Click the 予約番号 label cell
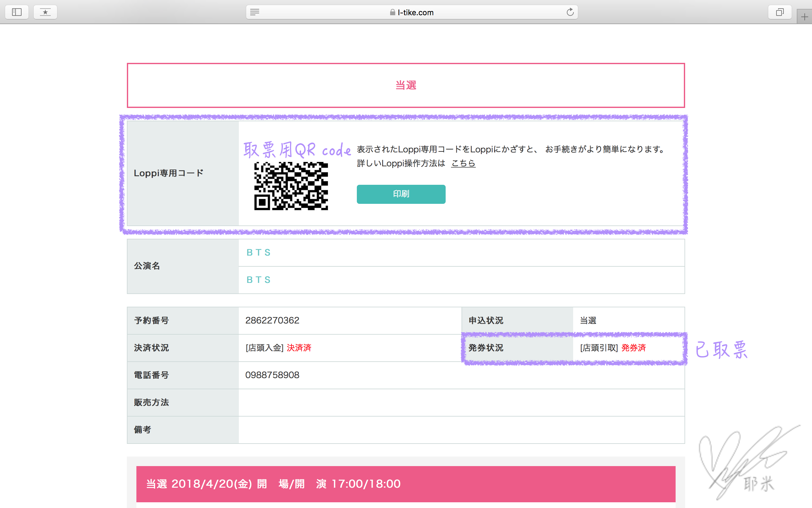The height and width of the screenshot is (508, 812). click(x=183, y=321)
